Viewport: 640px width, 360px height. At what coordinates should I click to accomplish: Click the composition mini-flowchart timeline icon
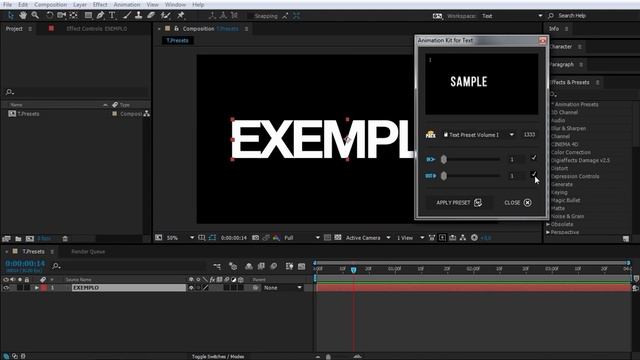pos(217,267)
